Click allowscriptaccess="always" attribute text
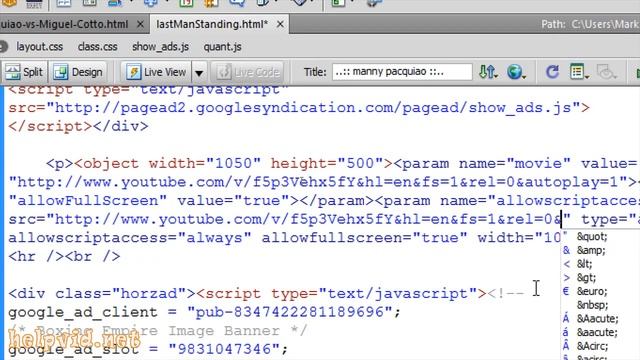This screenshot has width=640, height=360. 130,238
